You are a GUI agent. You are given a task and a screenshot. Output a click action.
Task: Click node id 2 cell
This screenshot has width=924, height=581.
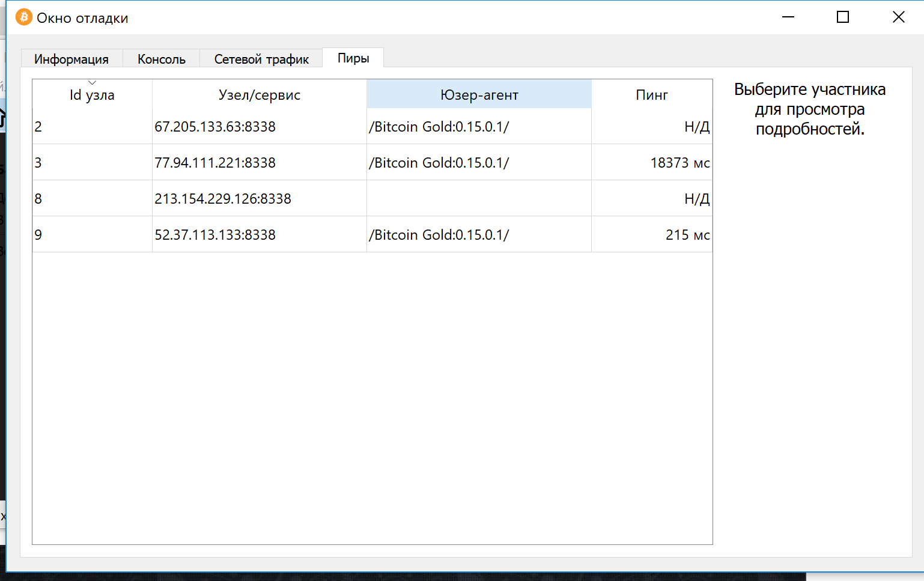92,126
